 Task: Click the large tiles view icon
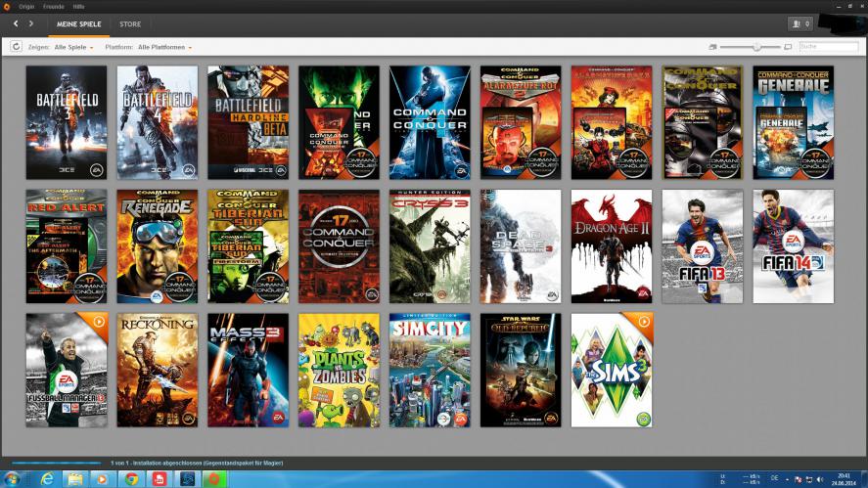[789, 47]
